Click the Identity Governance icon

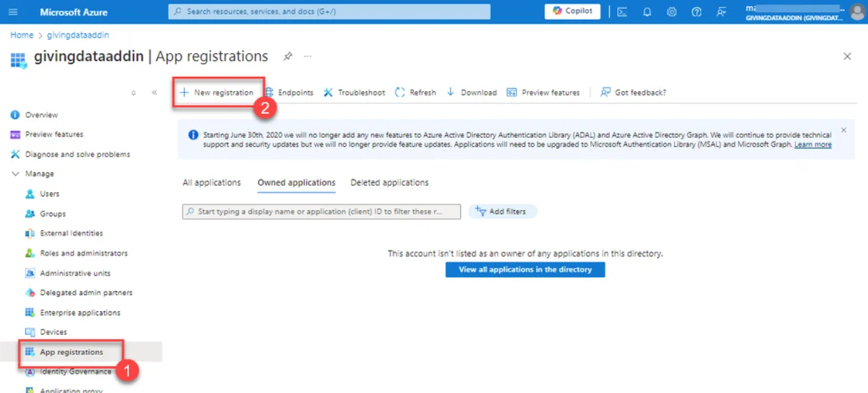(x=30, y=371)
